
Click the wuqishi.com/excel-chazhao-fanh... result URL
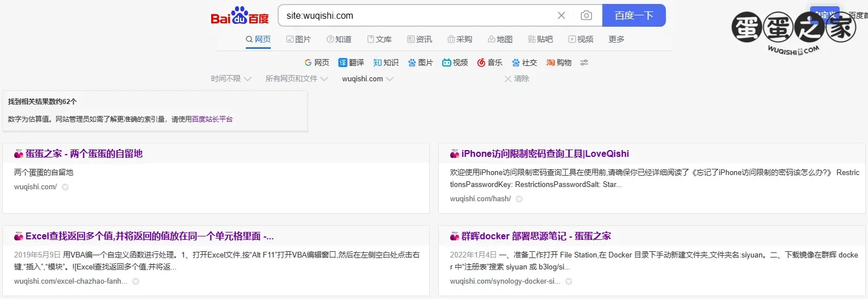(70, 281)
